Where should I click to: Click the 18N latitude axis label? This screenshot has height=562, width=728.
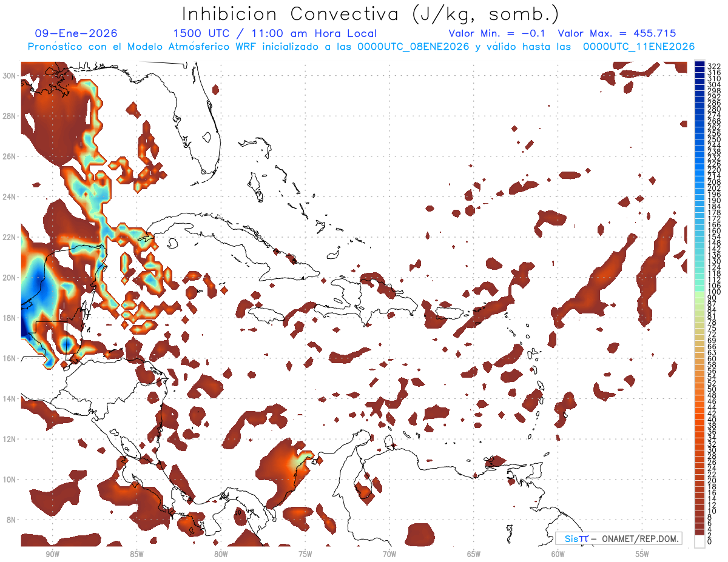pyautogui.click(x=9, y=318)
